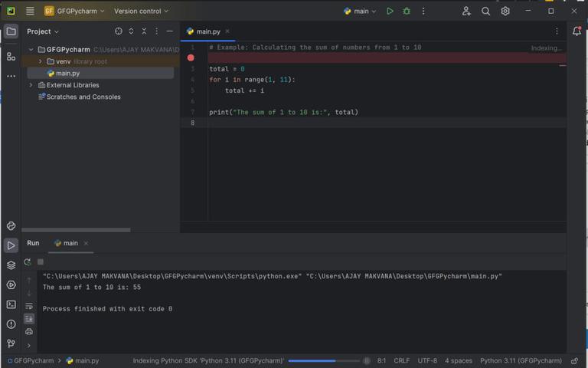Expand External Libraries node
Viewport: 588px width, 368px height.
[31, 85]
